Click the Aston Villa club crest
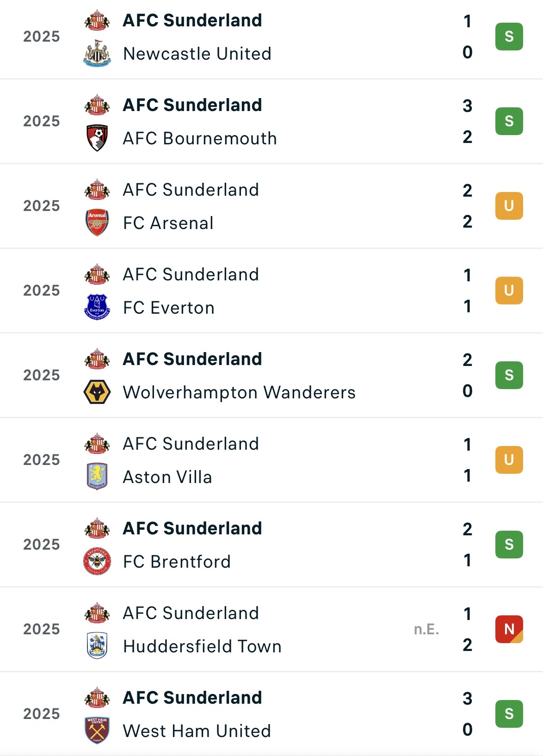543x756 pixels. pyautogui.click(x=97, y=477)
